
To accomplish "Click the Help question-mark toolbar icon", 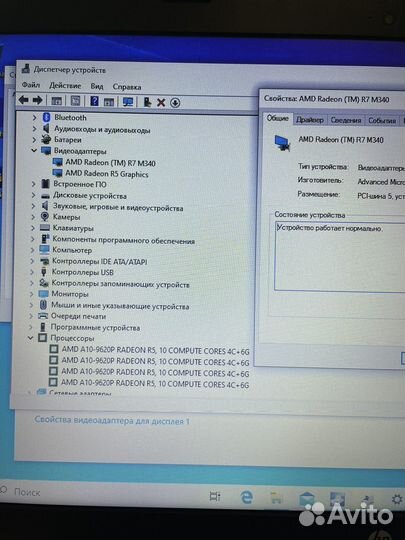I will point(94,101).
